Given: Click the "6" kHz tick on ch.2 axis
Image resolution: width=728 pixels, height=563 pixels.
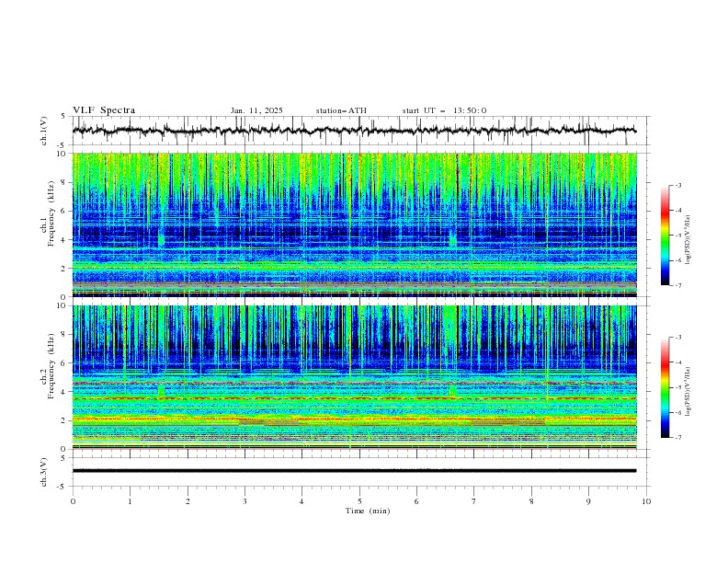Looking at the screenshot, I should [64, 363].
